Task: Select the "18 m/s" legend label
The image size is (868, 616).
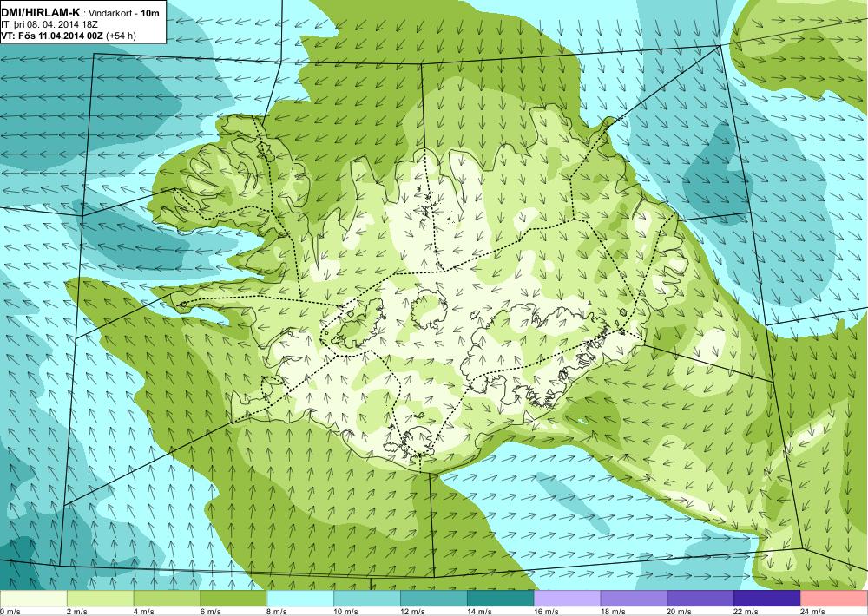Action: click(613, 612)
